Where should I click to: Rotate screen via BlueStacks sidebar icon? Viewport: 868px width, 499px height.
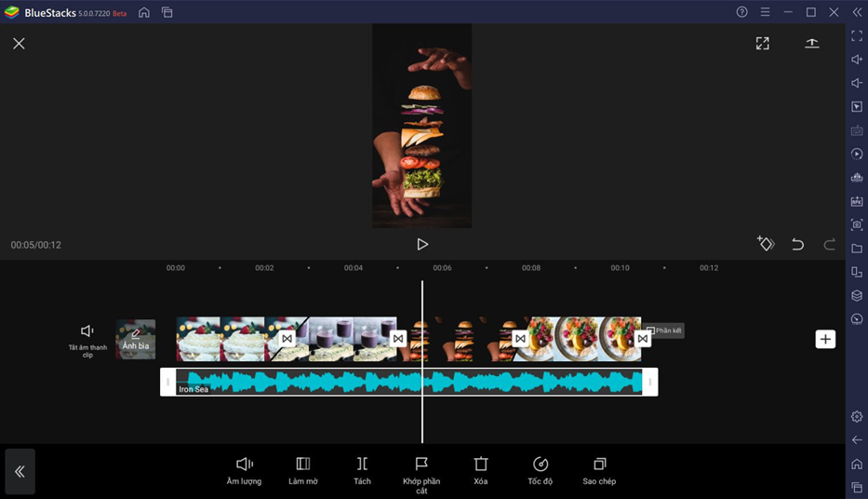coord(857,272)
